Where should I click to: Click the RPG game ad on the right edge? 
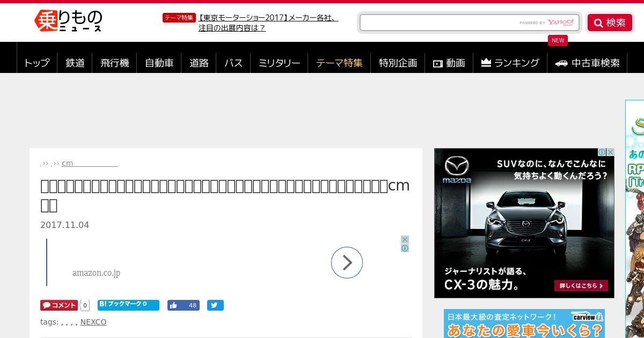634,219
